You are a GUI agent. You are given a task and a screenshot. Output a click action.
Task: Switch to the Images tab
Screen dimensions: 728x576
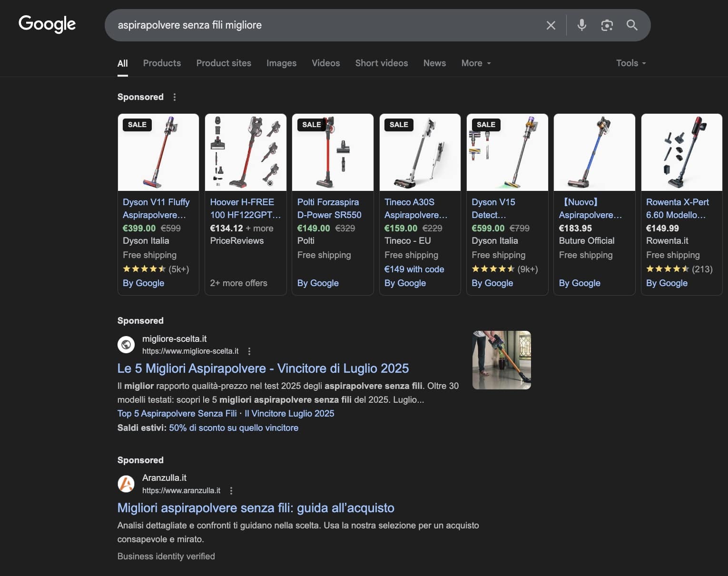click(281, 63)
